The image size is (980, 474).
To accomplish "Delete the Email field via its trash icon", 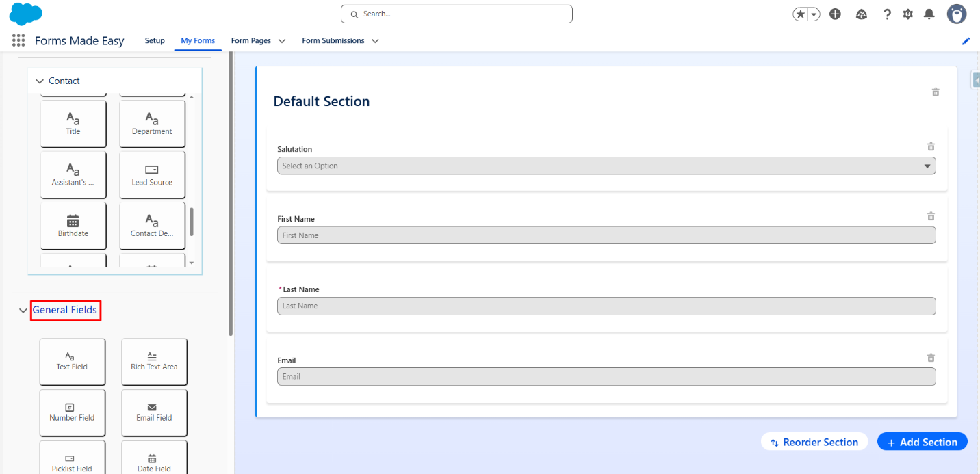I will [x=931, y=358].
